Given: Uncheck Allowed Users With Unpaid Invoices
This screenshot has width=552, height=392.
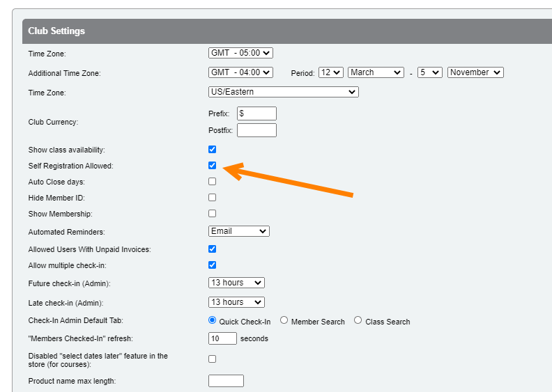Looking at the screenshot, I should pyautogui.click(x=213, y=249).
